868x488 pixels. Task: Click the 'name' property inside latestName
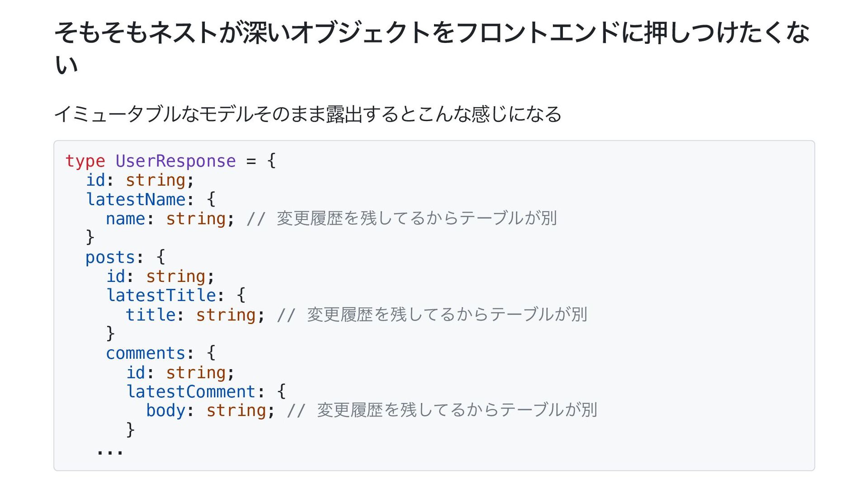click(x=125, y=219)
